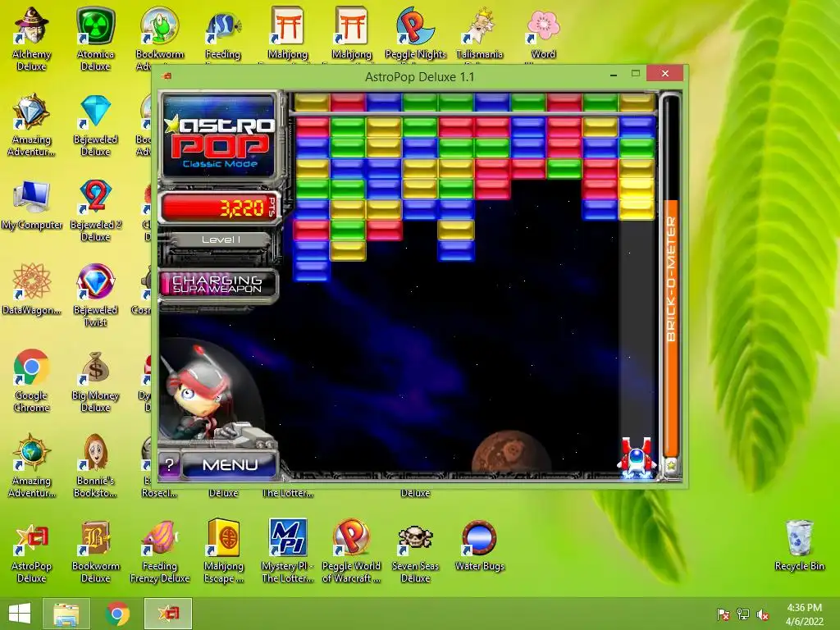Launch Mystery PI The Lottery icon

point(288,550)
